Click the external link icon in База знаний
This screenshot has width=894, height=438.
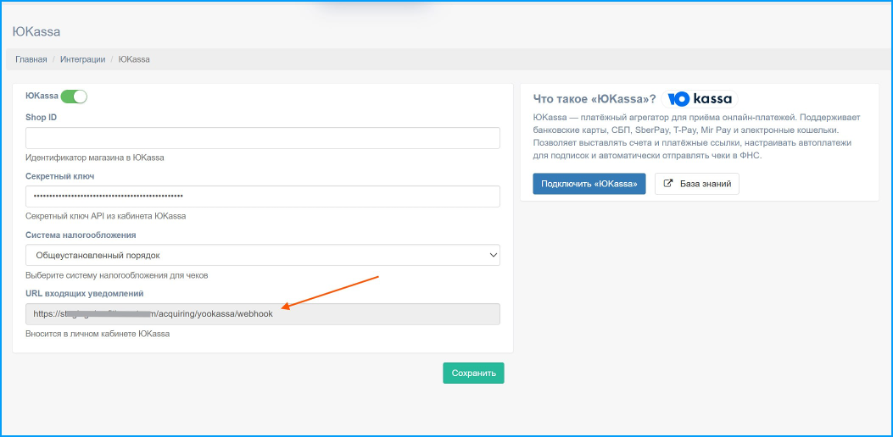669,184
